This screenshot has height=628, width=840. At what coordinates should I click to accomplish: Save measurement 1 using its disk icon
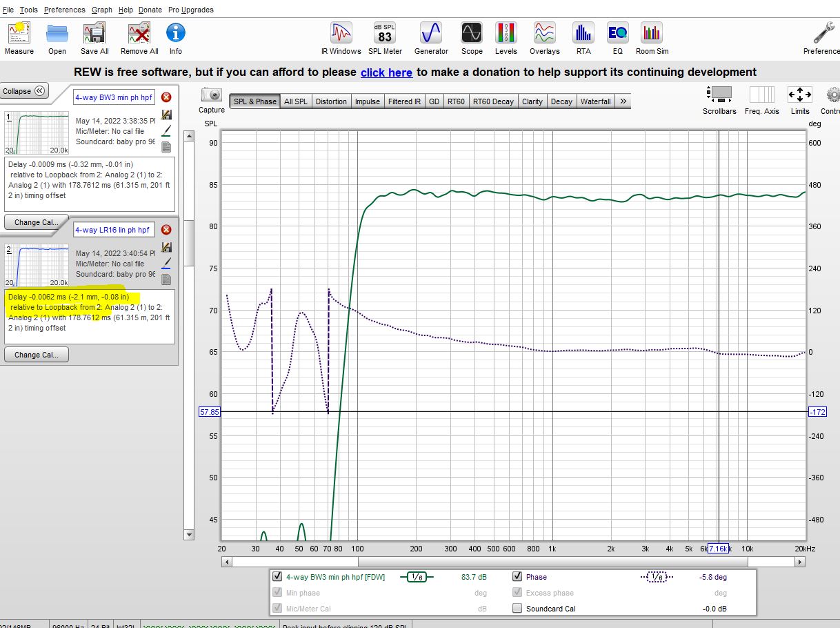[166, 115]
